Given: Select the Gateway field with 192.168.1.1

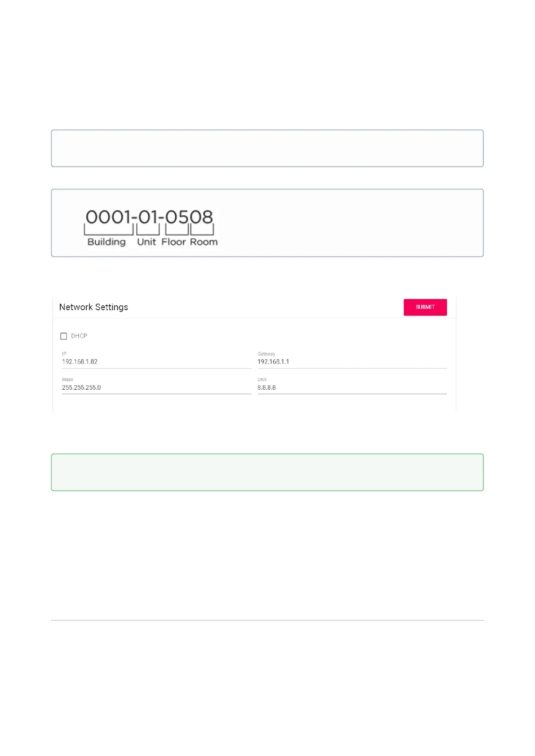Looking at the screenshot, I should (x=352, y=362).
